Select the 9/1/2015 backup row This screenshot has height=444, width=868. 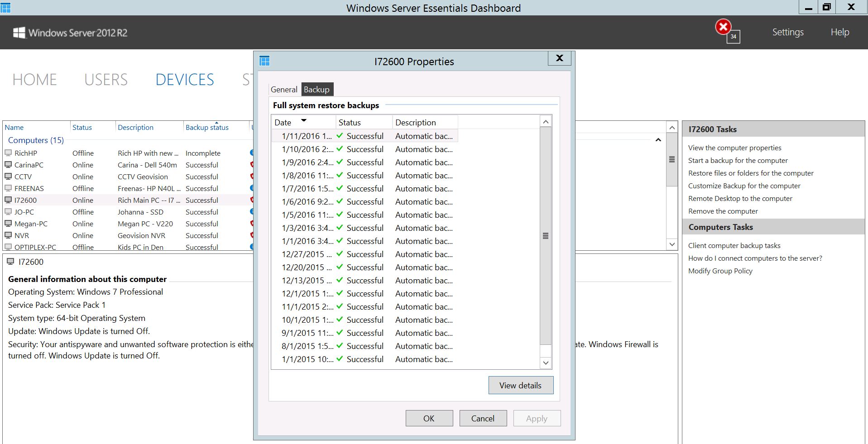pos(365,333)
